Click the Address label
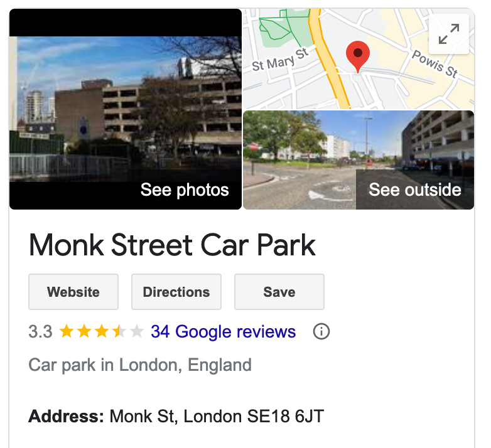 click(x=66, y=417)
